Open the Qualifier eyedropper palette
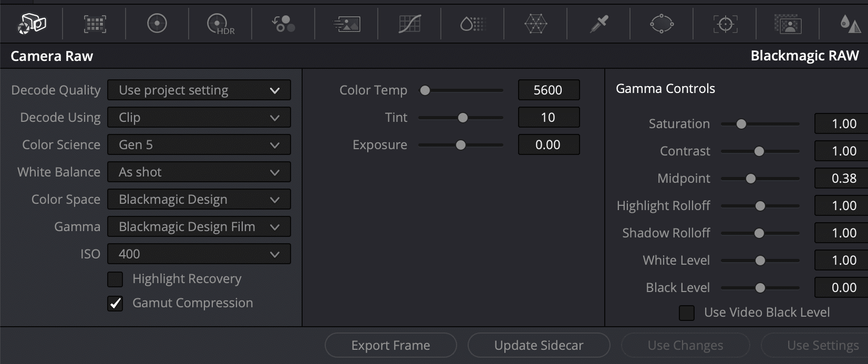 pos(598,24)
